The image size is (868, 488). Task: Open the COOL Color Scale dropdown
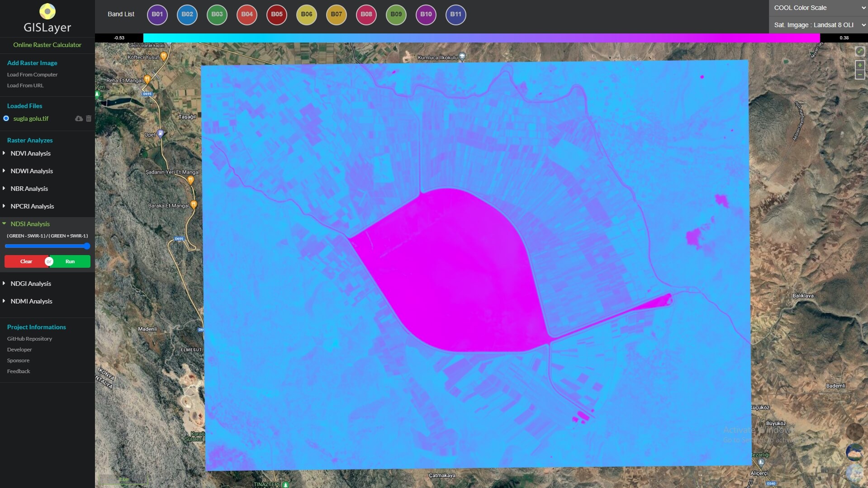pyautogui.click(x=818, y=8)
